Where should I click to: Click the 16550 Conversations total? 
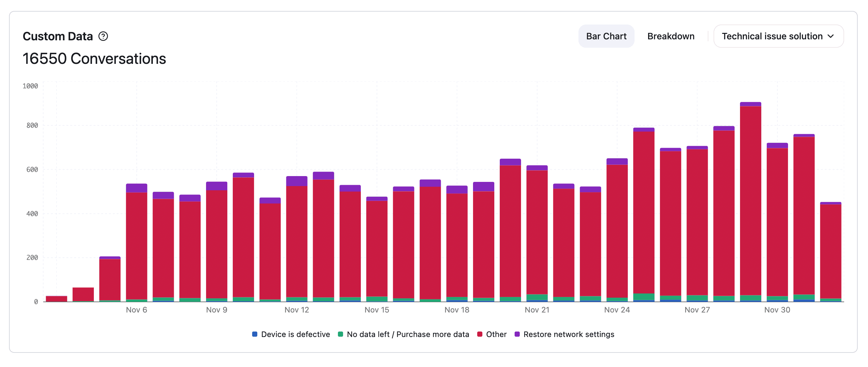point(94,59)
